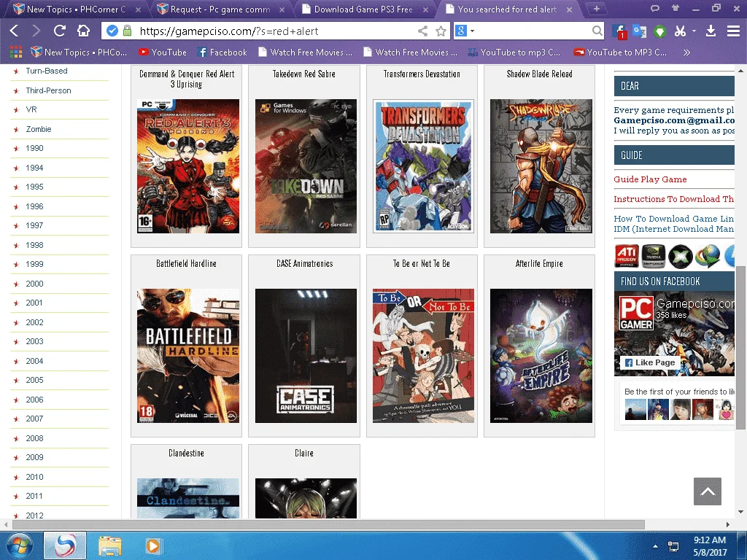Click the Facebook Like Page button

pos(650,362)
